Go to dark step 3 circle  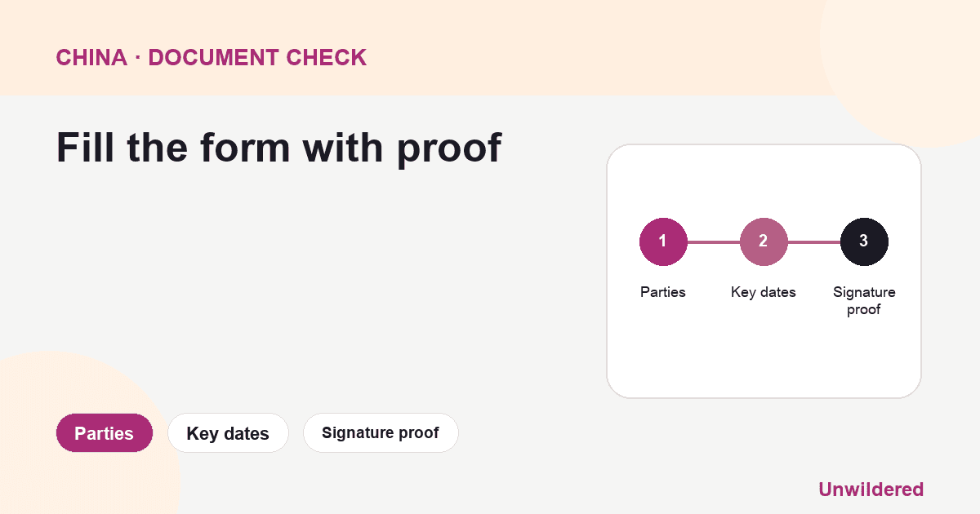point(863,241)
